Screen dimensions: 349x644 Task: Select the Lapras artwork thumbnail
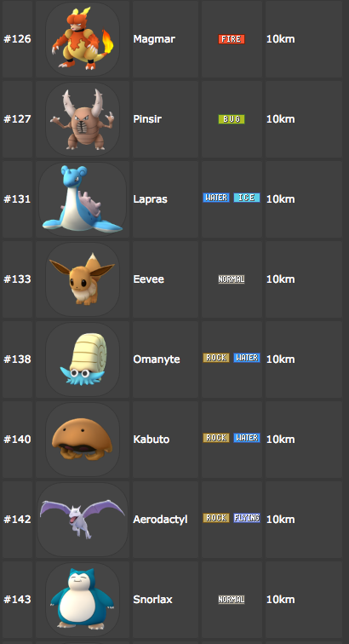point(82,199)
